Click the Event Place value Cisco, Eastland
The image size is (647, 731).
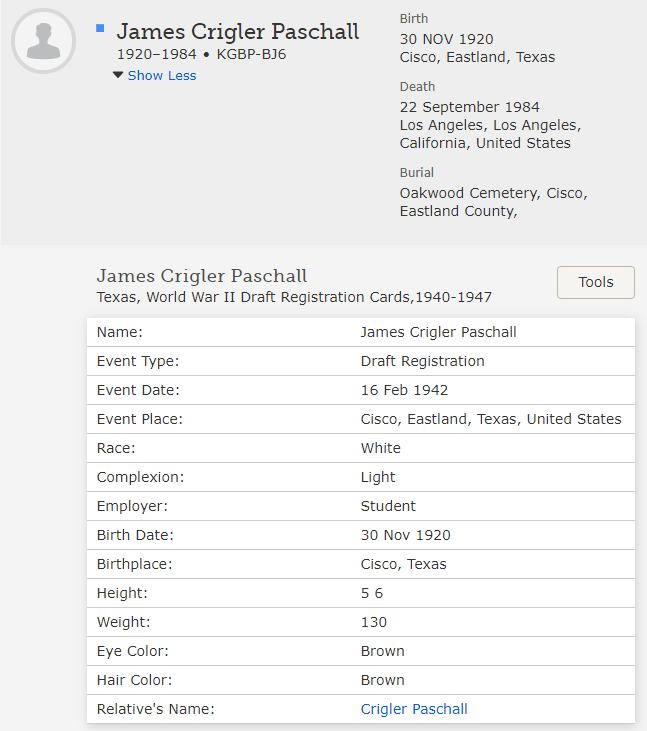(491, 419)
